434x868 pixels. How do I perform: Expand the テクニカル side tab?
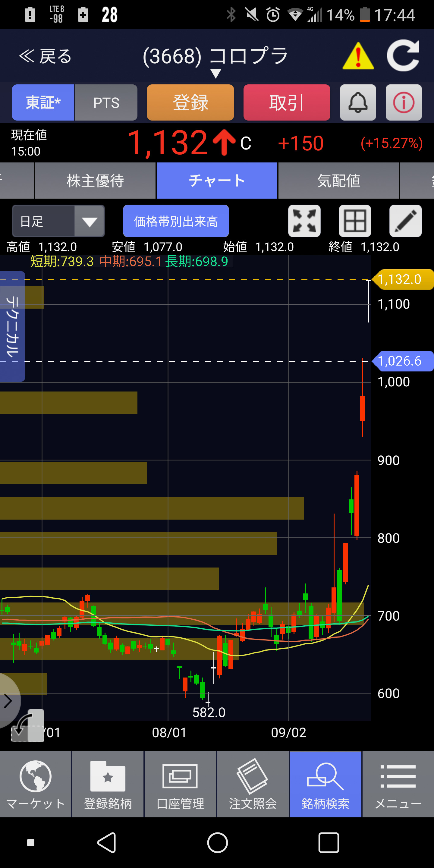(x=12, y=326)
